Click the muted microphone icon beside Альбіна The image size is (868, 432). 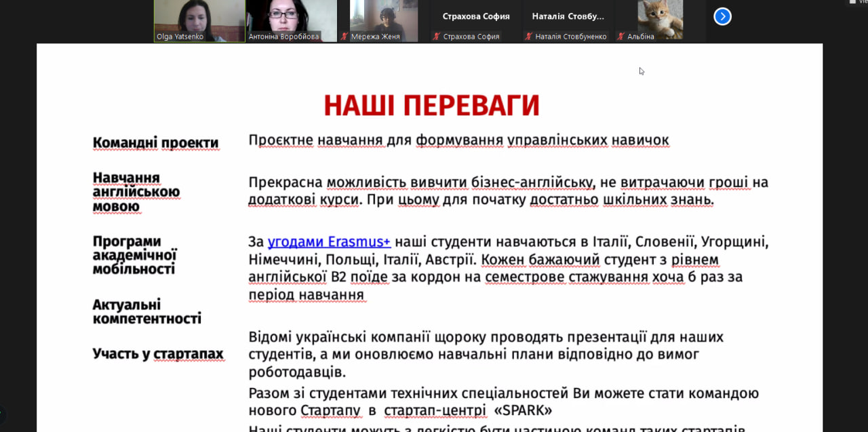pyautogui.click(x=621, y=37)
